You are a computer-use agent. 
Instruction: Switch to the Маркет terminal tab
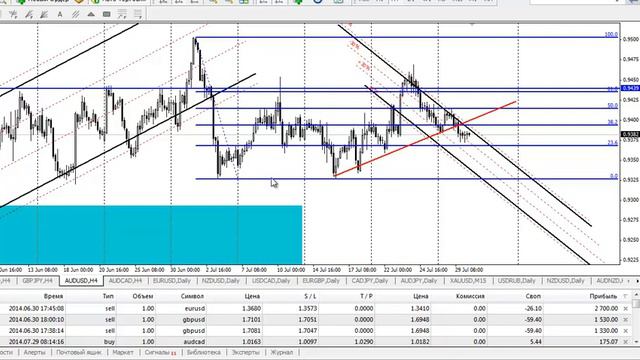pyautogui.click(x=123, y=352)
